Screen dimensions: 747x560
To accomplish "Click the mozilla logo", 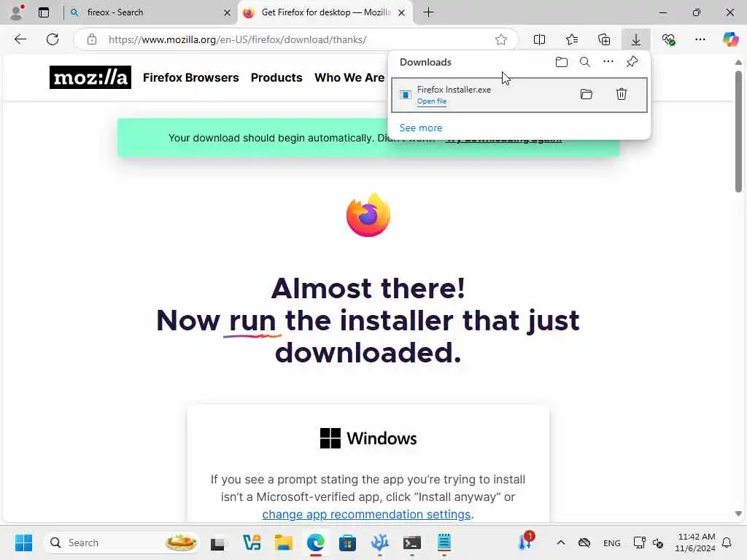I will (x=90, y=77).
